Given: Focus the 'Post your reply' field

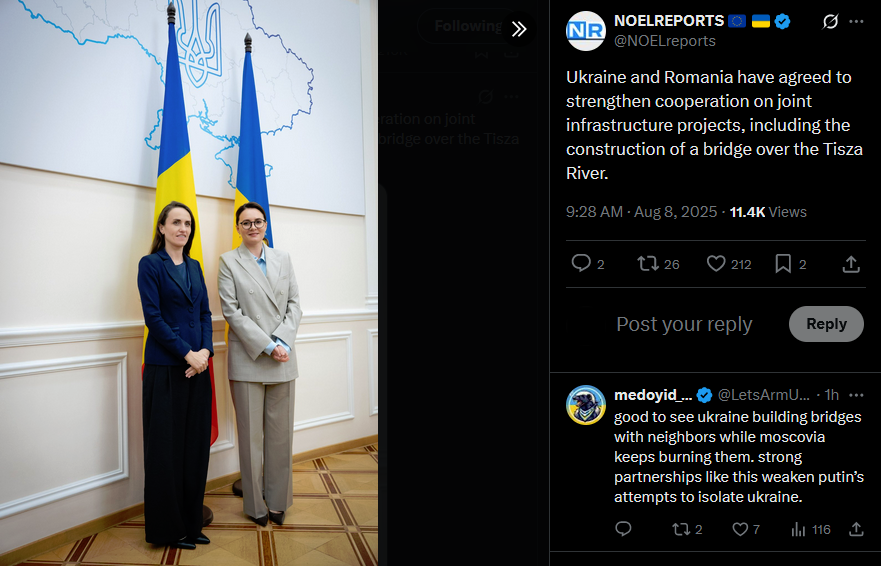Looking at the screenshot, I should (684, 324).
